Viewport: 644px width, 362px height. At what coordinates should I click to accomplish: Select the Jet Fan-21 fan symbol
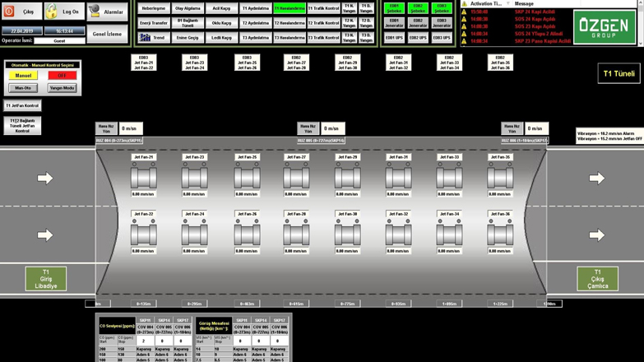pos(143,178)
